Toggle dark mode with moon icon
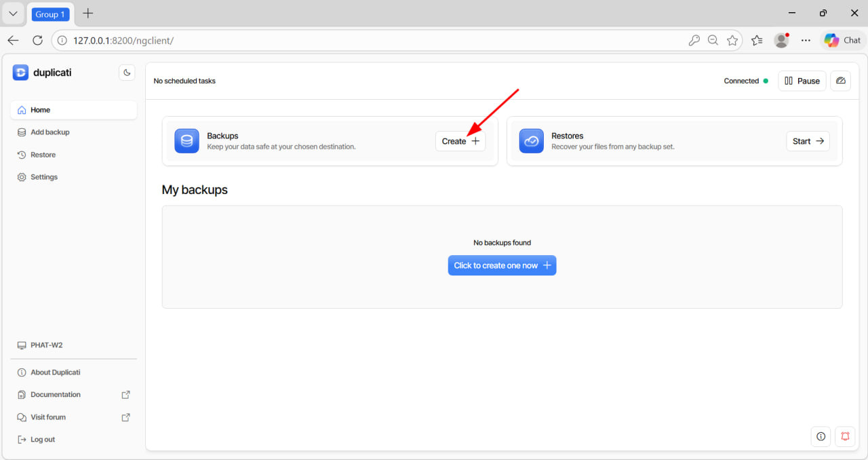 coord(127,73)
